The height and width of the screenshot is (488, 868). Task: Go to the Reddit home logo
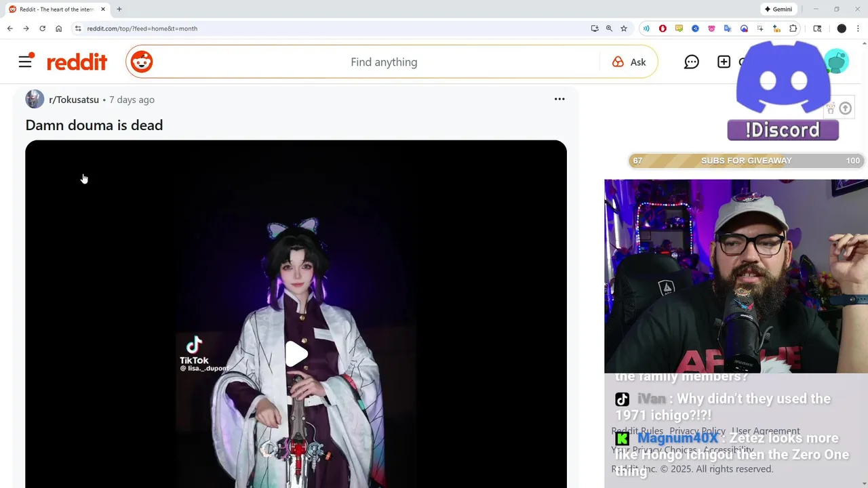point(77,62)
